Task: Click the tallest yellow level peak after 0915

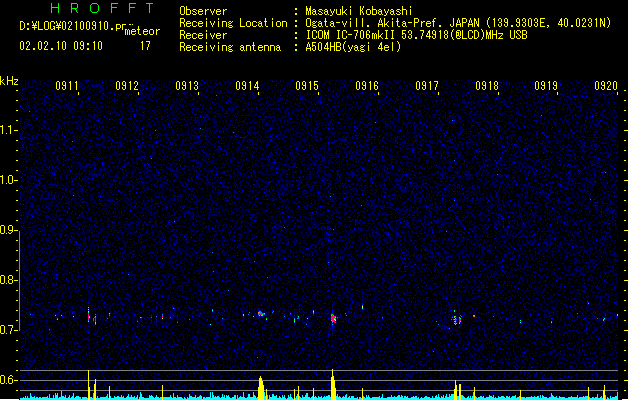Action: [x=333, y=384]
